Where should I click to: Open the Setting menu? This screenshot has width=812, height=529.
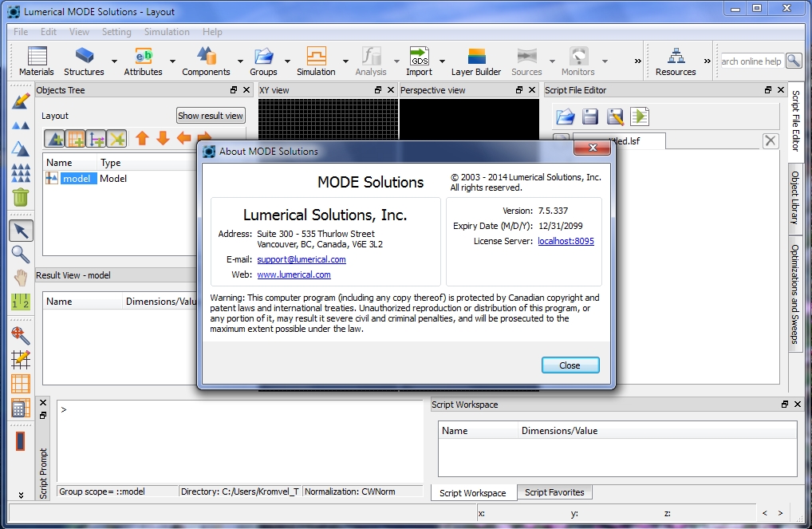(x=116, y=32)
